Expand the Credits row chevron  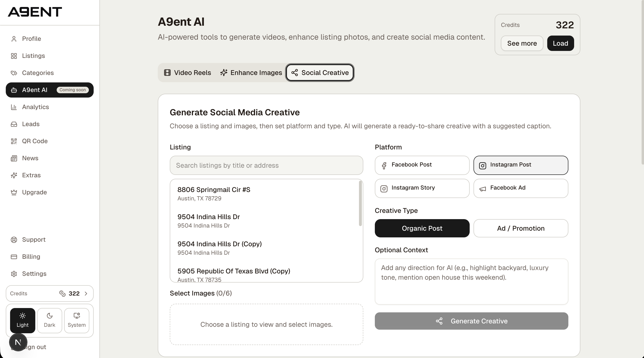[86, 293]
